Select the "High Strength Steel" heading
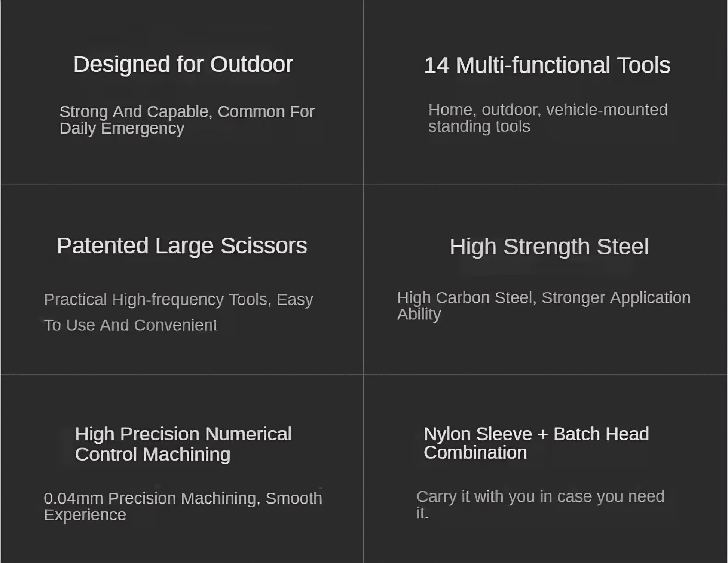 click(x=549, y=247)
